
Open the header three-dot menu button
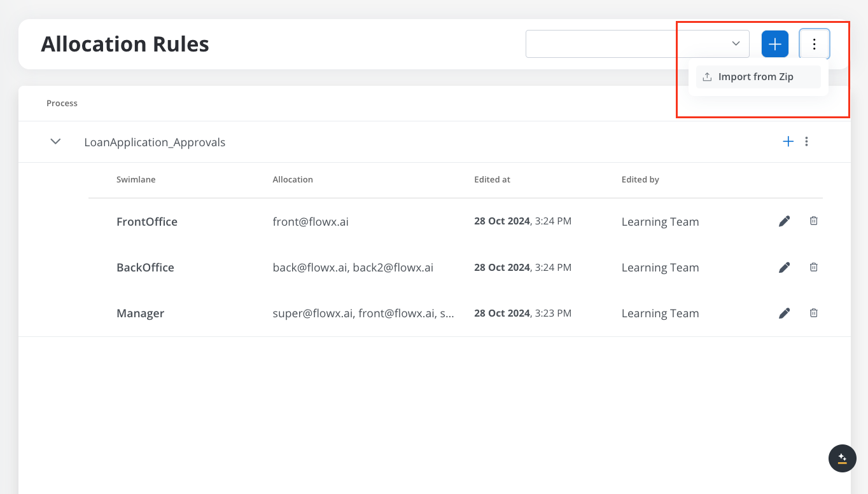[814, 44]
